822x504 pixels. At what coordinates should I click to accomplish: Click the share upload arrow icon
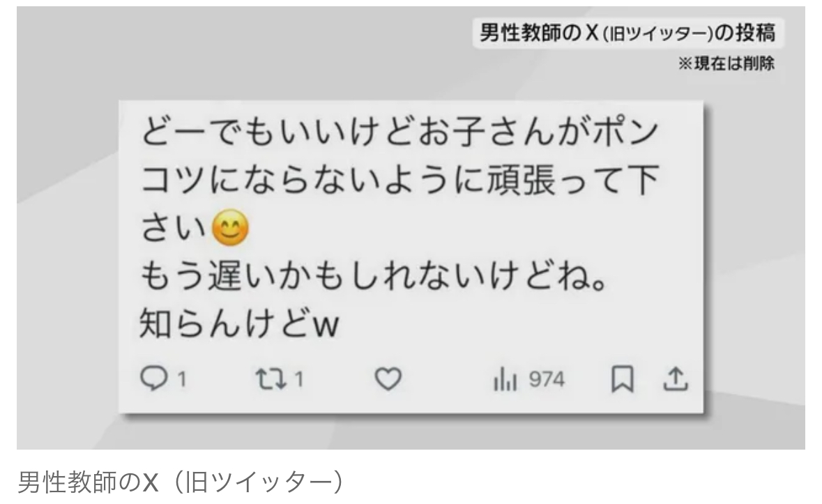(675, 379)
